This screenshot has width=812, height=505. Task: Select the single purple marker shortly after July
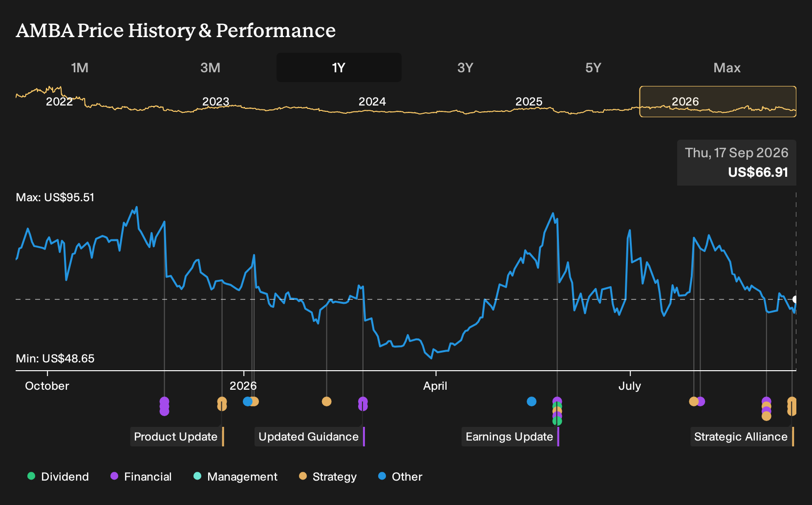(x=701, y=401)
